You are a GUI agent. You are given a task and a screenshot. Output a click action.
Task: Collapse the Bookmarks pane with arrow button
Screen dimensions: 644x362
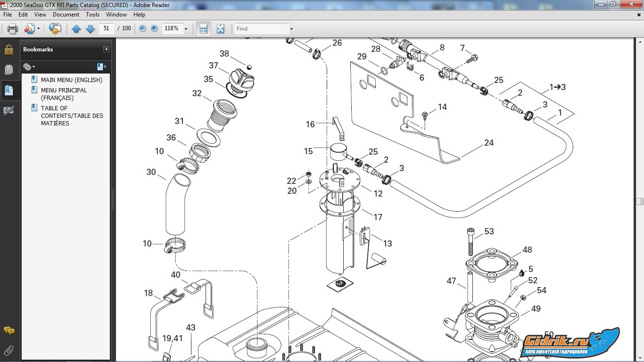tap(107, 49)
